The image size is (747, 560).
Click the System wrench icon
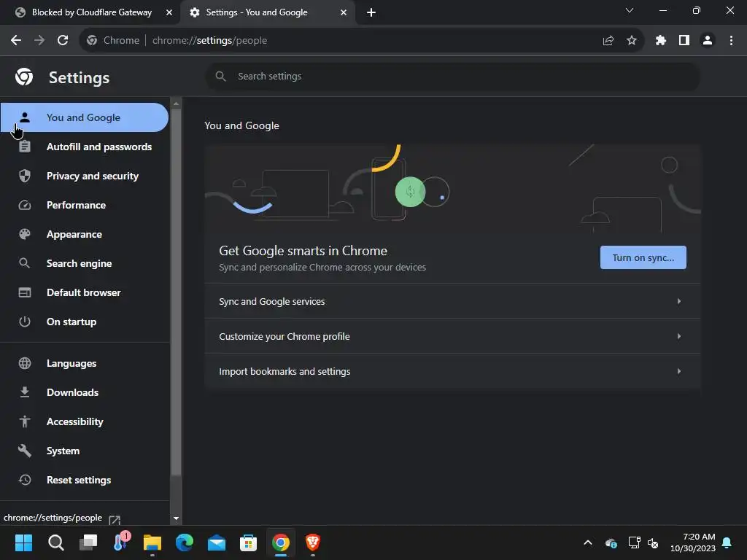[x=25, y=451]
